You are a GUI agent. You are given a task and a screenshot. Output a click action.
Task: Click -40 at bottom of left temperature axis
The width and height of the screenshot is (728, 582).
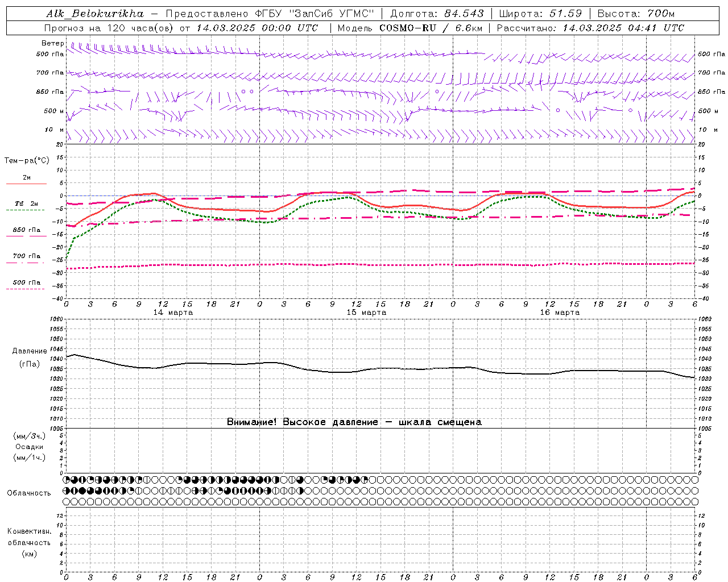[58, 298]
